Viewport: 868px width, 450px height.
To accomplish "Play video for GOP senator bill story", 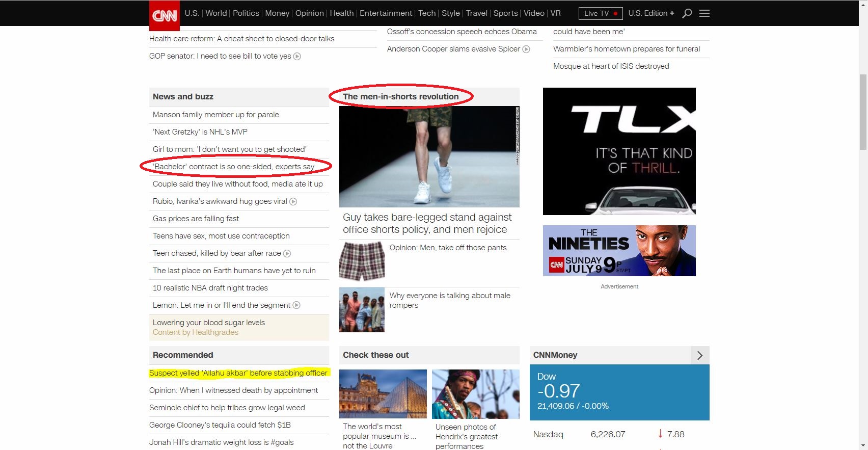I will point(297,56).
